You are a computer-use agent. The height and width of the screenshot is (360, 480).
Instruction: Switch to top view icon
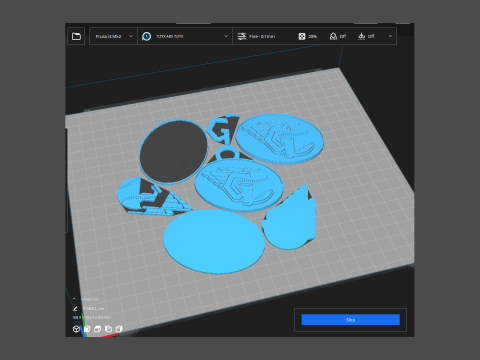[x=97, y=329]
